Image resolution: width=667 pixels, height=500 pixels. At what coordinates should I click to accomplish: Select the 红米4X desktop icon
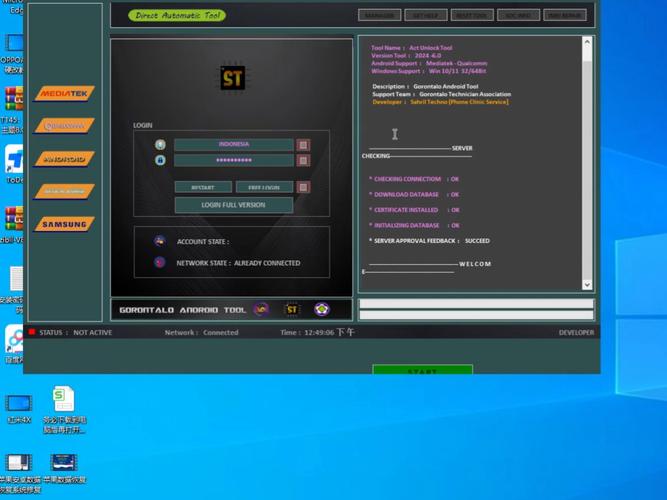click(x=19, y=409)
